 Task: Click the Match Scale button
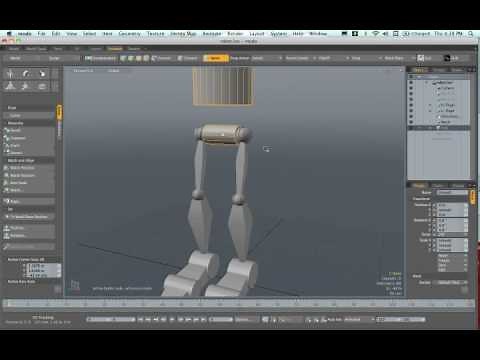(x=29, y=183)
